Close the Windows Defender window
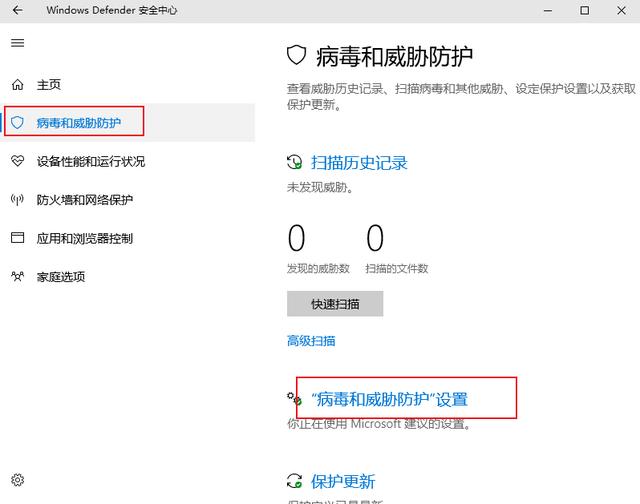Image resolution: width=640 pixels, height=504 pixels. click(621, 10)
